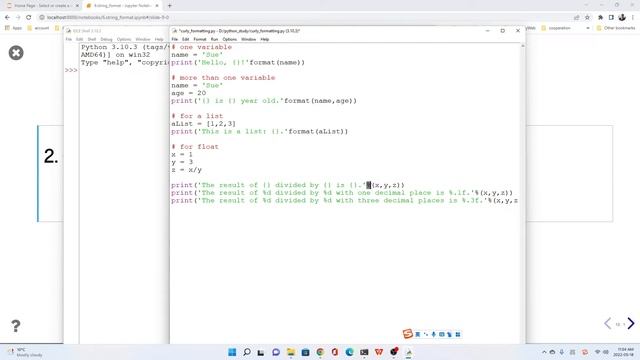Switch to Python IDLE taskbar icon
The image size is (640, 360).
coord(409,352)
